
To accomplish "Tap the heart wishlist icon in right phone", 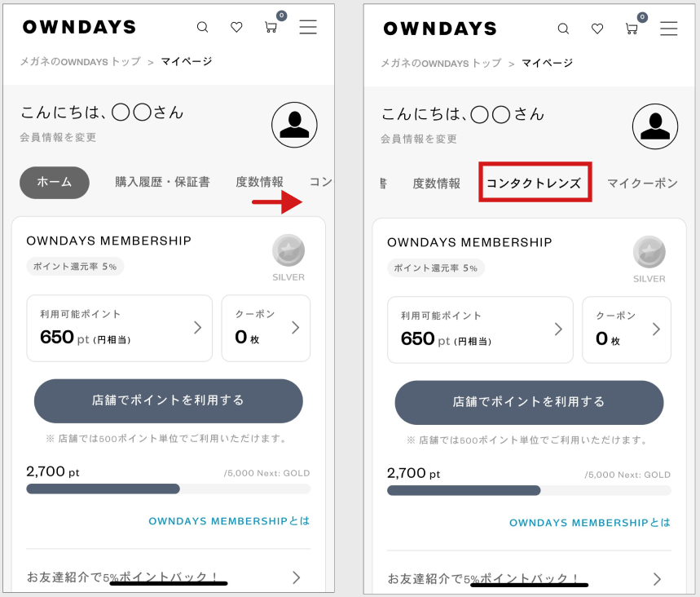I will (x=597, y=29).
